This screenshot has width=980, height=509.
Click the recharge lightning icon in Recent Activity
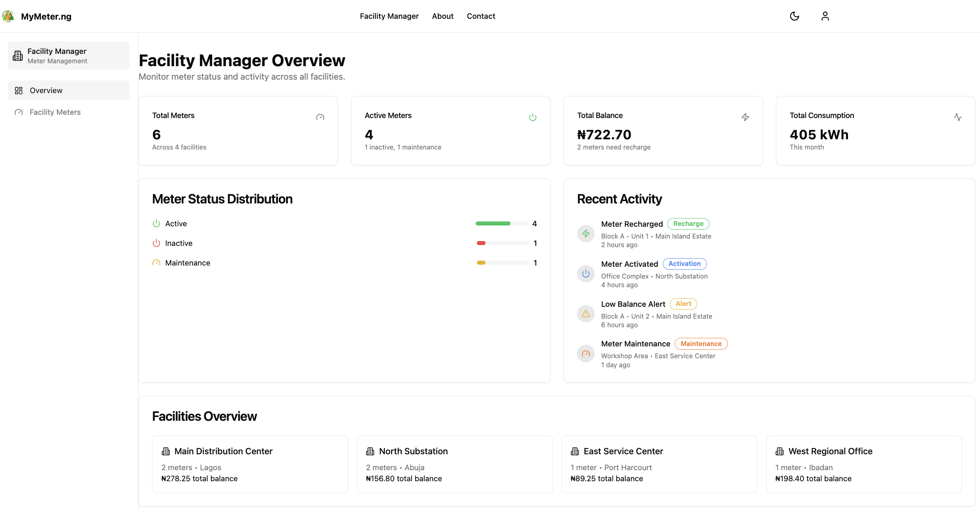point(586,233)
